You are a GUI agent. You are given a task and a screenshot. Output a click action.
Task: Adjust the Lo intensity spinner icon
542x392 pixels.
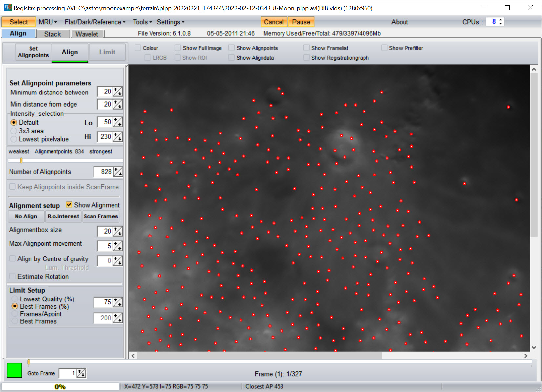(x=117, y=122)
